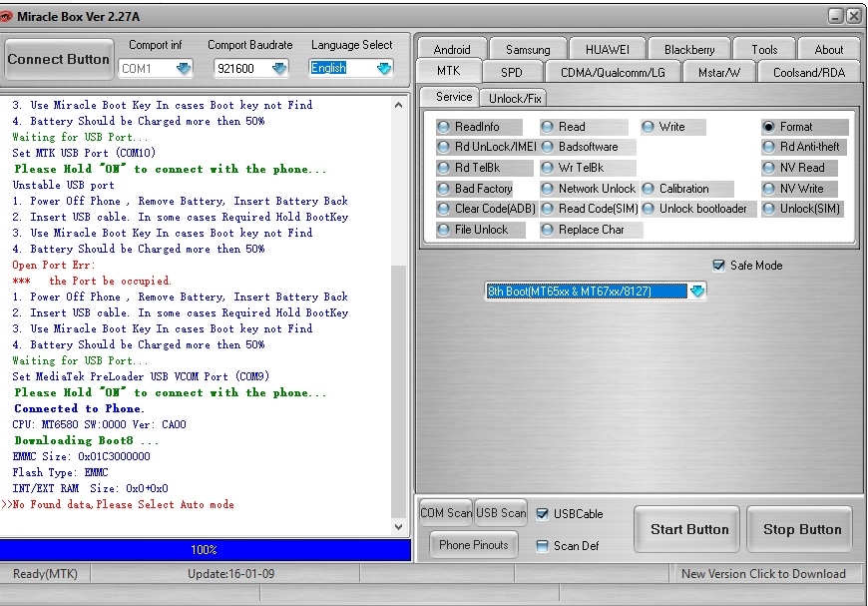This screenshot has height=606, width=868.
Task: Click the 'CPU: MT6580' log line
Action: (x=99, y=425)
